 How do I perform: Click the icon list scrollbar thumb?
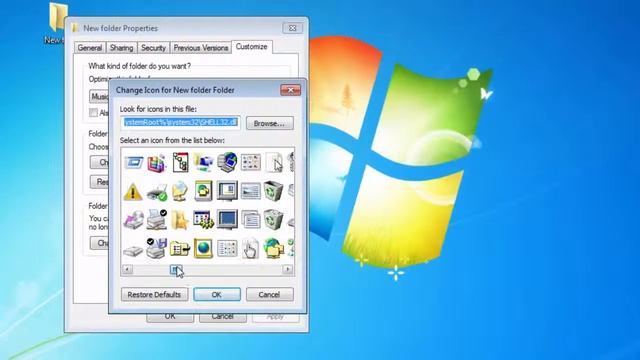176,269
